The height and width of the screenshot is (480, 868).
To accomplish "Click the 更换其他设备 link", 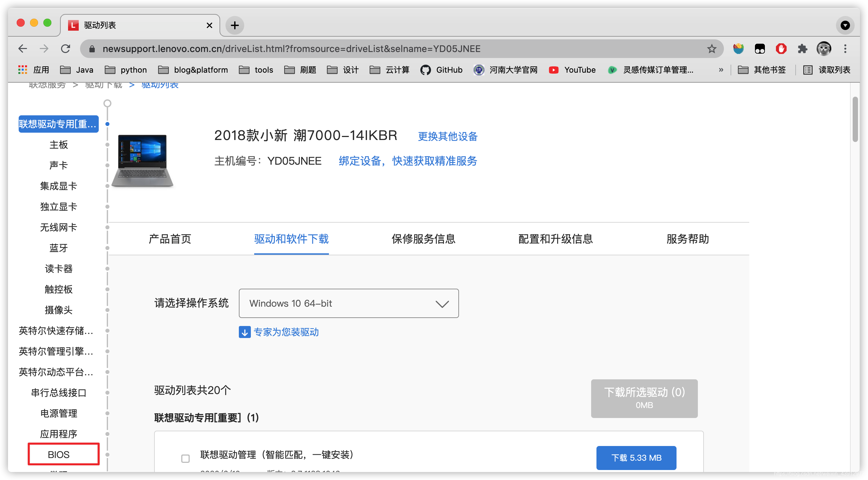I will click(447, 136).
